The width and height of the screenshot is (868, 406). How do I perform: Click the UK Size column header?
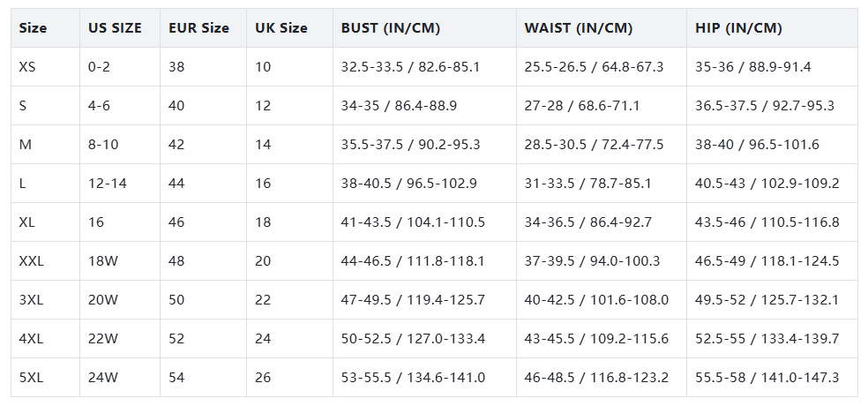tap(281, 28)
